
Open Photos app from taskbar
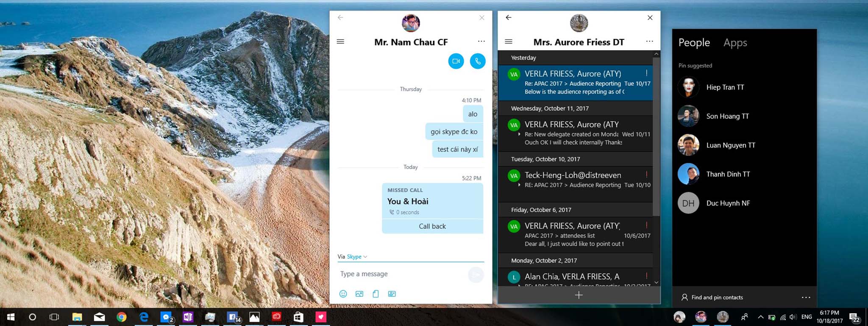254,317
